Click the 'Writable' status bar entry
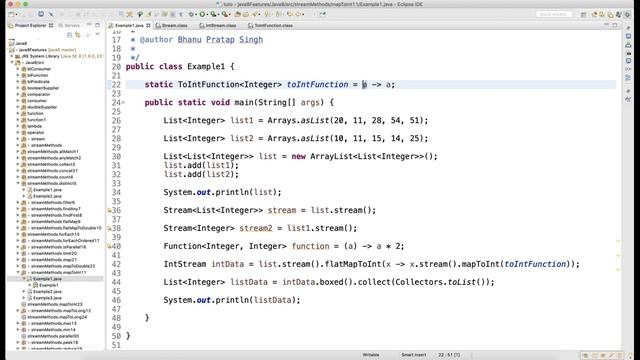Viewport: 640px width, 360px height. pos(371,355)
